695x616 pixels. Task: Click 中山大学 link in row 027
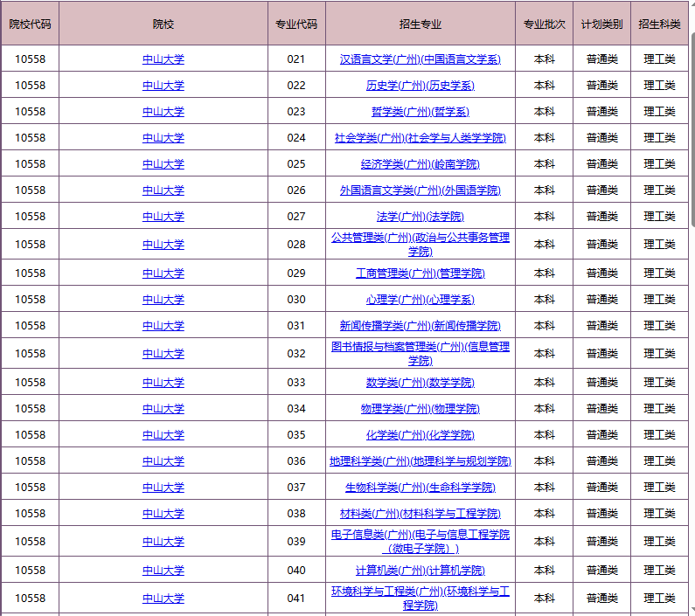pyautogui.click(x=163, y=217)
